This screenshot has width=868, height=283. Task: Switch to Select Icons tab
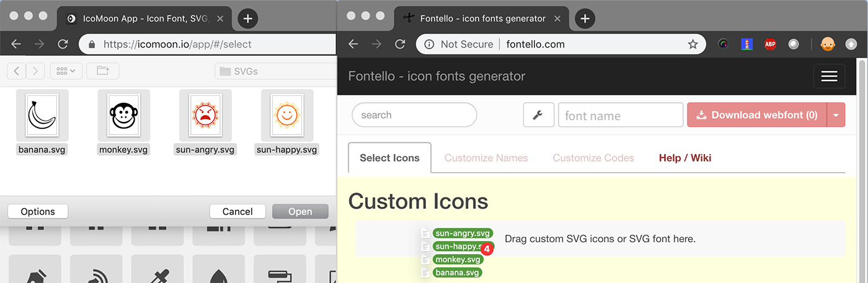(x=389, y=158)
